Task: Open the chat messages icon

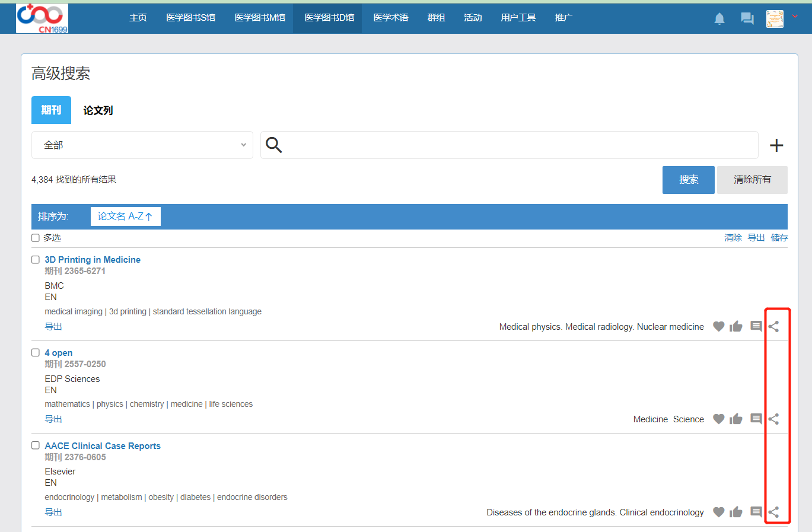Action: 747,19
